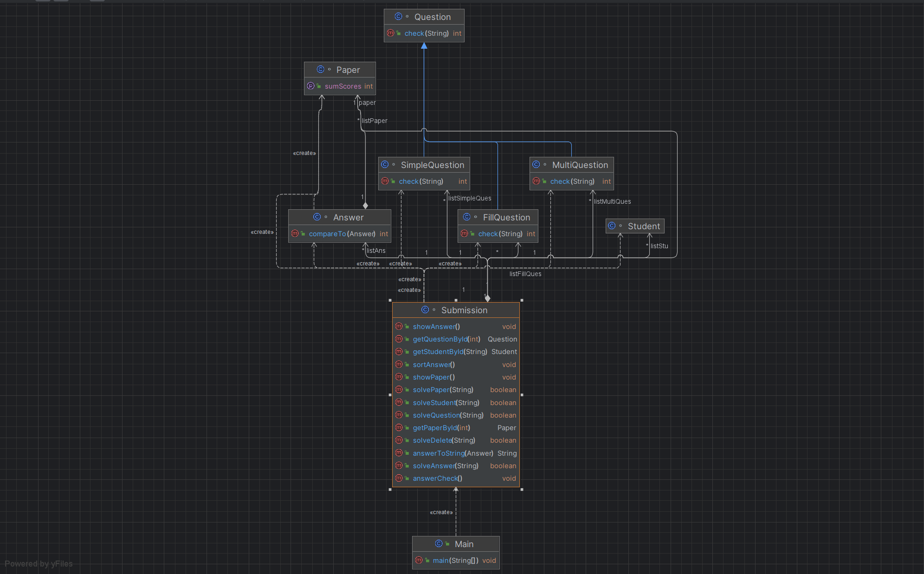924x574 pixels.
Task: Click the showAnswer() method row
Action: 456,327
